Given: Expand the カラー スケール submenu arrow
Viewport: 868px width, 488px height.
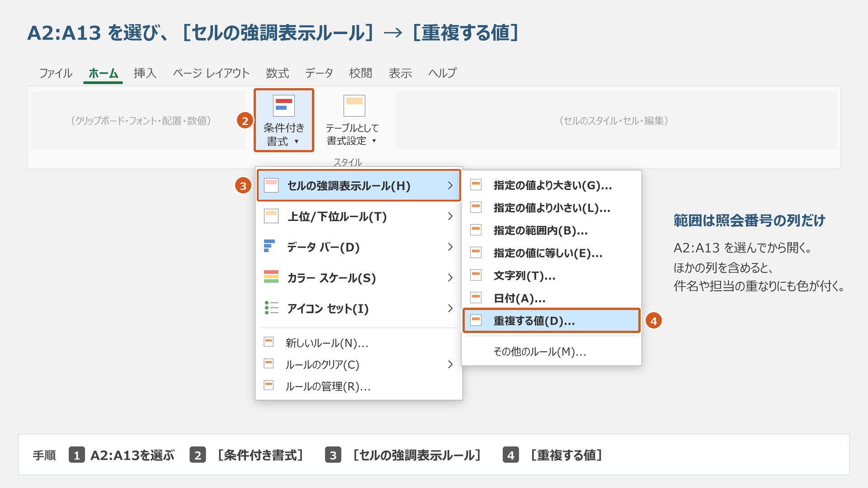Looking at the screenshot, I should 450,277.
